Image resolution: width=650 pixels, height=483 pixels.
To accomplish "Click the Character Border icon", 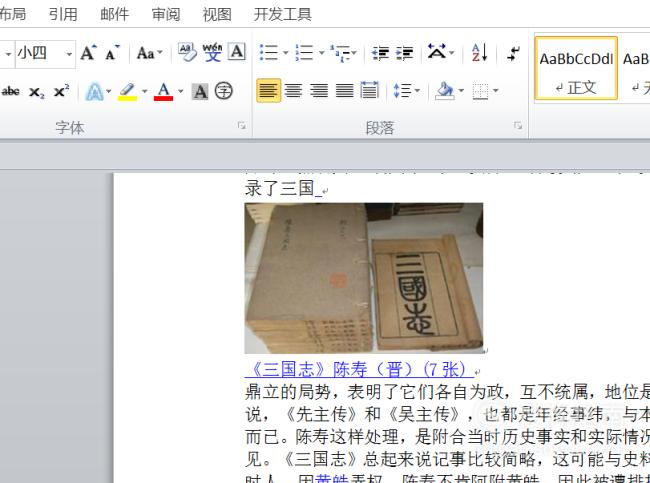I will click(x=237, y=53).
